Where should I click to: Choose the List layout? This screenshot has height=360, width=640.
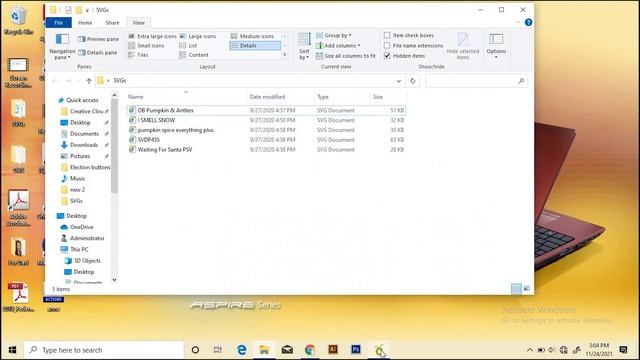188,46
